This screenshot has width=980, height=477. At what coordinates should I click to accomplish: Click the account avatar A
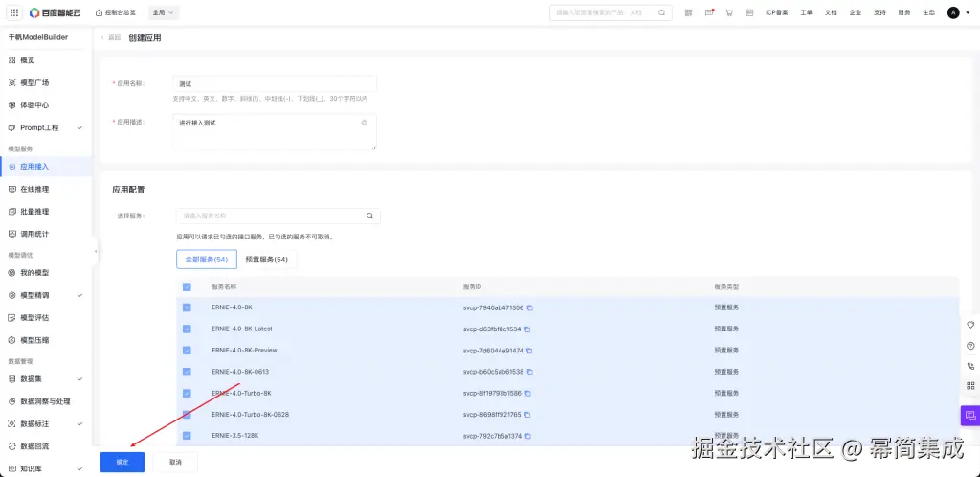pos(953,12)
